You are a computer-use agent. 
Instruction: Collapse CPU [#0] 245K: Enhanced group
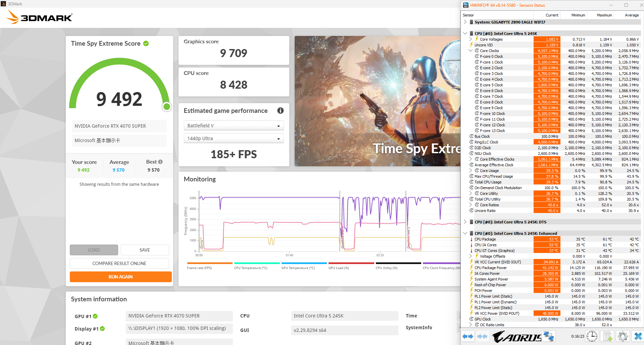pos(465,233)
